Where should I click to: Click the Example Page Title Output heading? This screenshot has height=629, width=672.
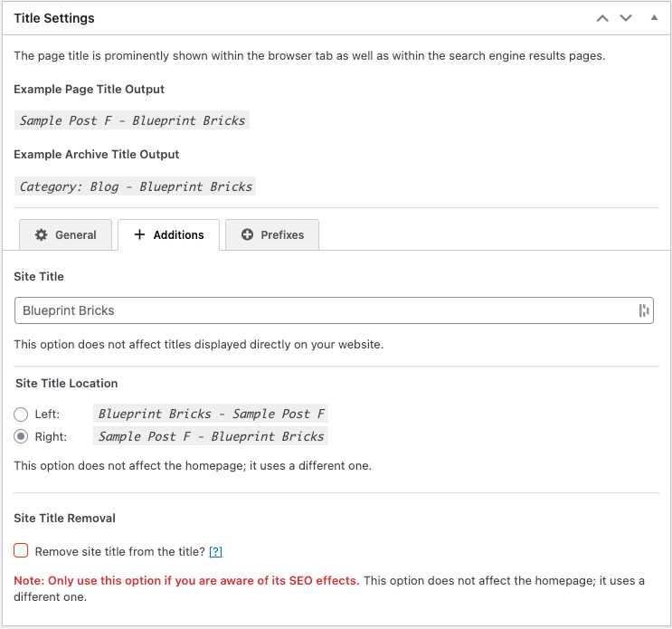click(x=90, y=90)
